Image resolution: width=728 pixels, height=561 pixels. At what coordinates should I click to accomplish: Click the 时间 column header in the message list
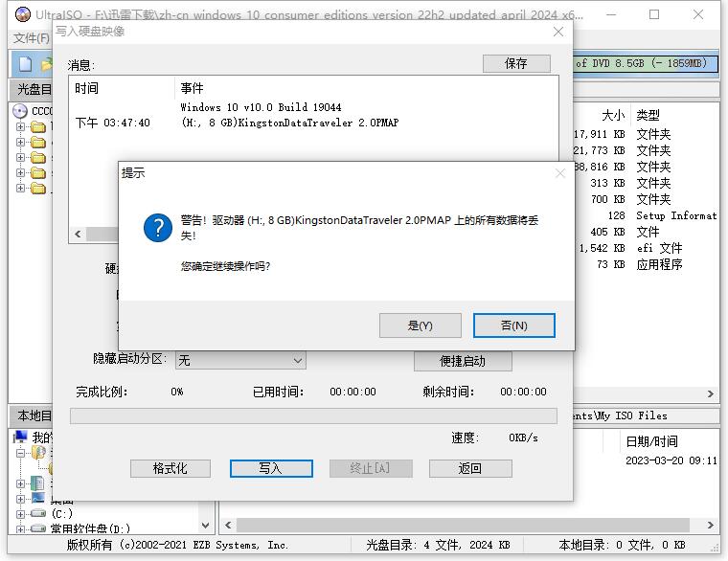click(86, 88)
